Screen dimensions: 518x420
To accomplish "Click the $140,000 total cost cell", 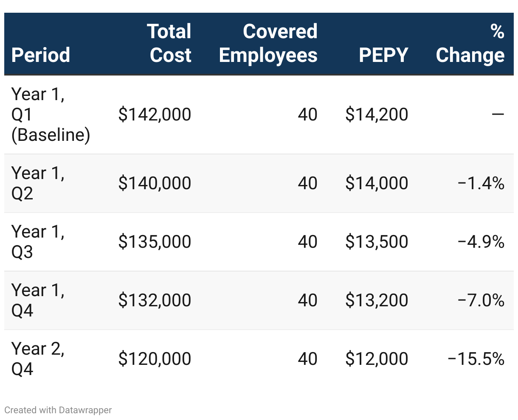I will 155,183.
